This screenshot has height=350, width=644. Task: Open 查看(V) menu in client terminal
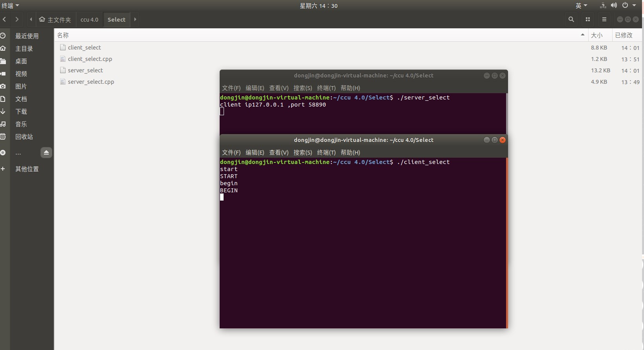tap(279, 153)
